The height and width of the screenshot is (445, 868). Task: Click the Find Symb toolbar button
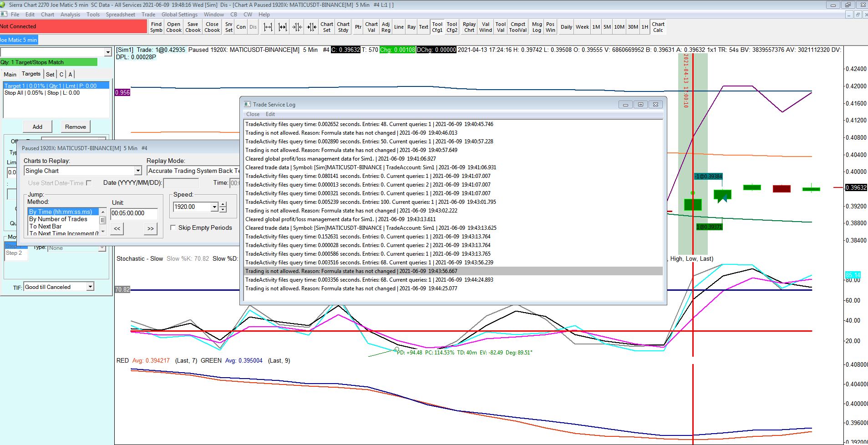(156, 27)
